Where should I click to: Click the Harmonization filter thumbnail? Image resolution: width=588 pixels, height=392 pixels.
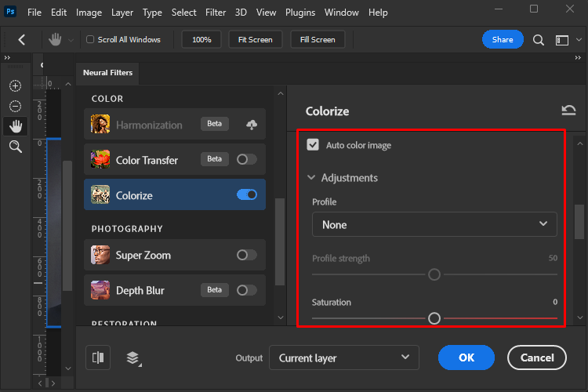[100, 124]
